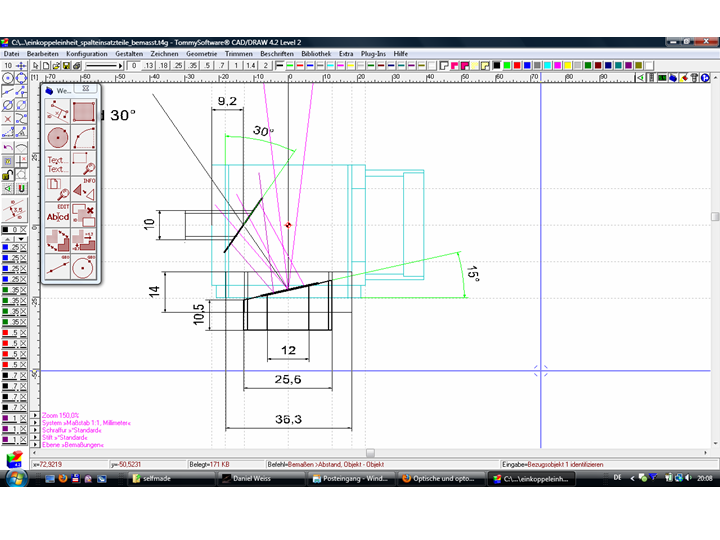720x540 pixels.
Task: Select the INFO triangle tool
Action: pos(84,190)
